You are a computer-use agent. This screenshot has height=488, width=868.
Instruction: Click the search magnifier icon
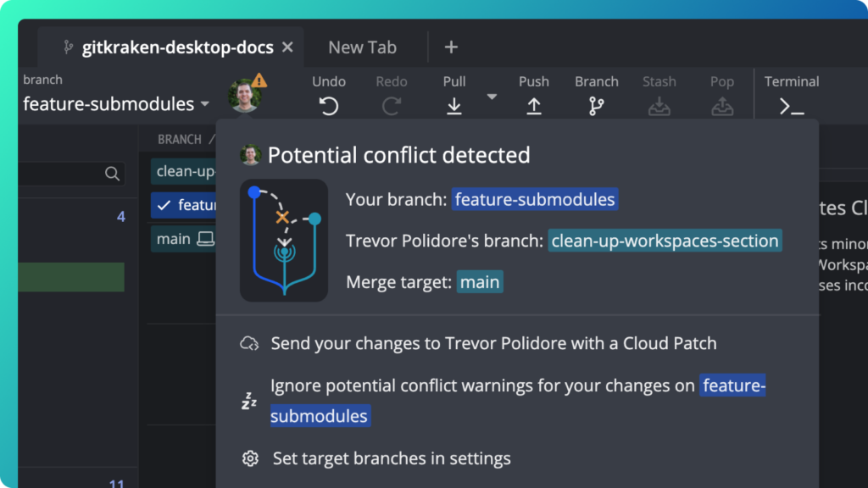112,174
